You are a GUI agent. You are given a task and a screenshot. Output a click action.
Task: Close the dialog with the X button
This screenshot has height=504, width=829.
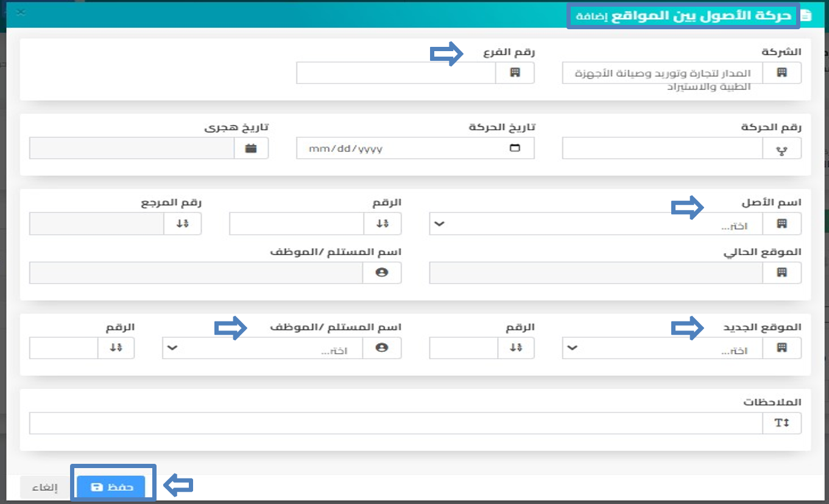[x=20, y=12]
